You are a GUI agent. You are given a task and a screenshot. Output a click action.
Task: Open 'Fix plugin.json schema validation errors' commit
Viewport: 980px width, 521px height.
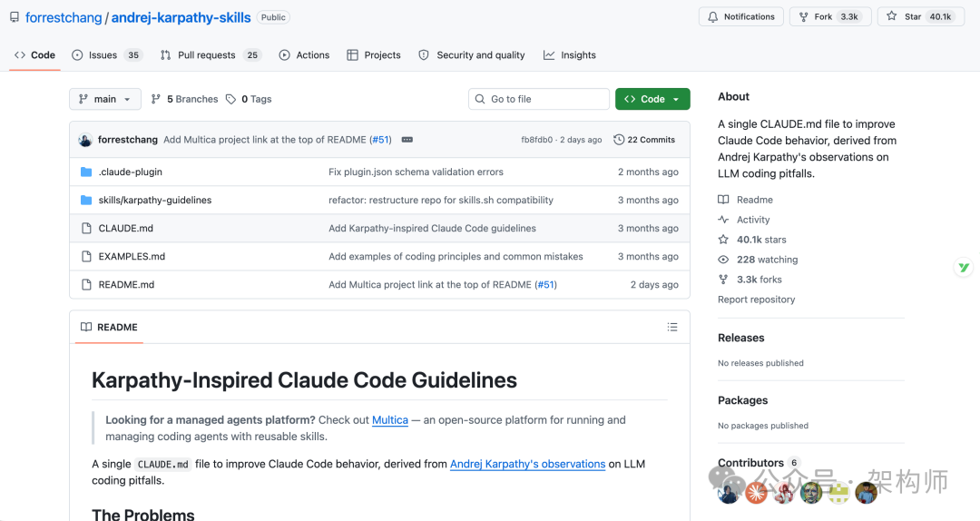[x=416, y=172]
